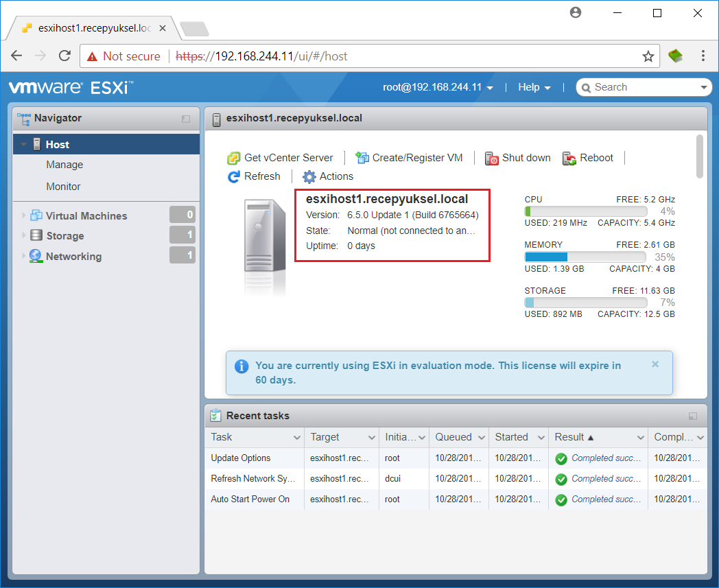
Task: Click the green browser extension icon
Action: pyautogui.click(x=676, y=56)
